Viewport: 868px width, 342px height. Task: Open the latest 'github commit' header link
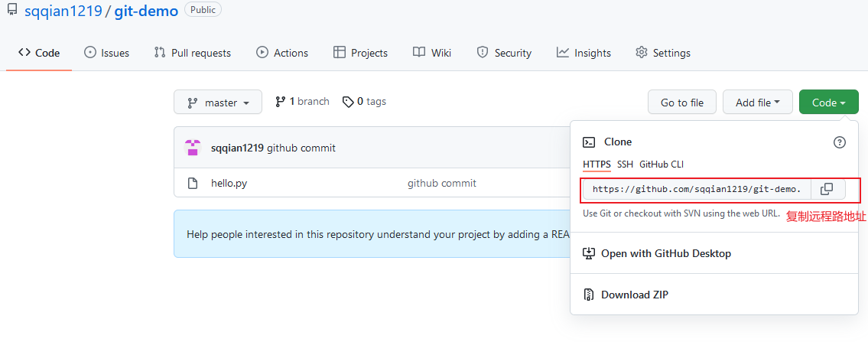pyautogui.click(x=301, y=148)
